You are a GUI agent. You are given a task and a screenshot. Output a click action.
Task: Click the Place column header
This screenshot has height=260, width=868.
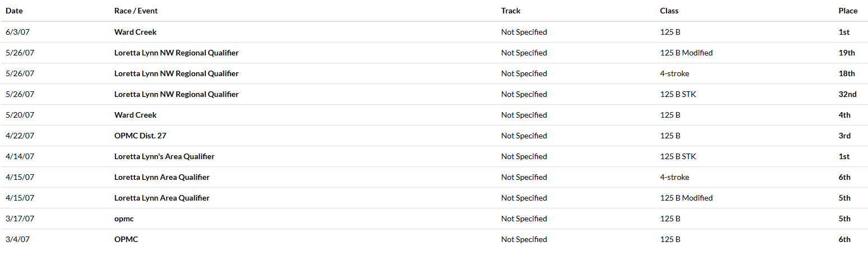(x=848, y=11)
